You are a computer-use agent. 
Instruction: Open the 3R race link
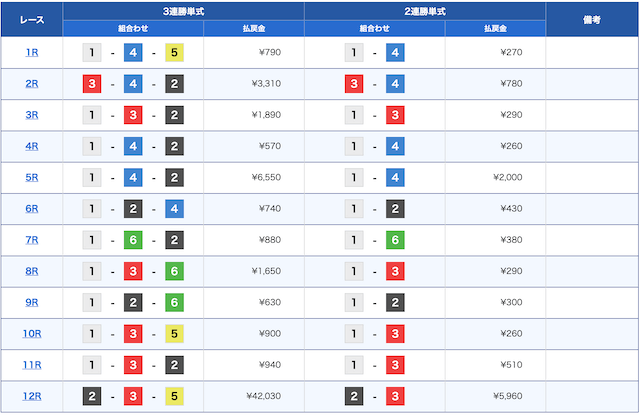pyautogui.click(x=32, y=115)
